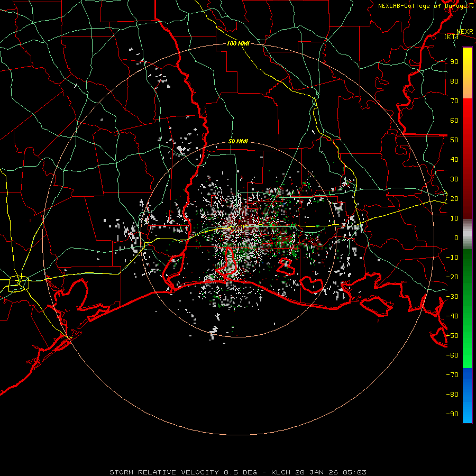Click the -60 knot scale label
The width and height of the screenshot is (476, 476).
452,355
